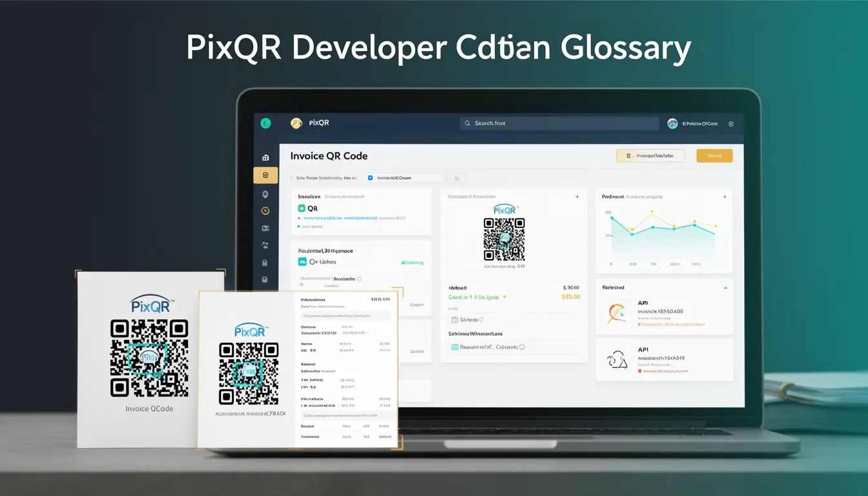Open the second API card's cloud-triangle icon

click(617, 360)
